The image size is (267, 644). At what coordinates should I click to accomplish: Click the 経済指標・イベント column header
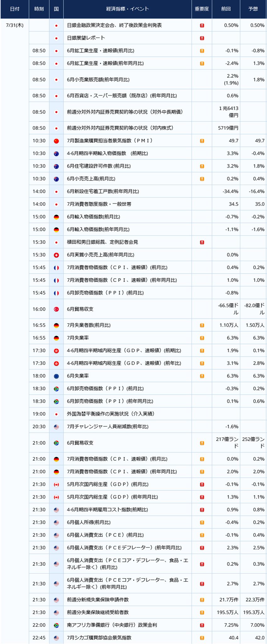127,9
